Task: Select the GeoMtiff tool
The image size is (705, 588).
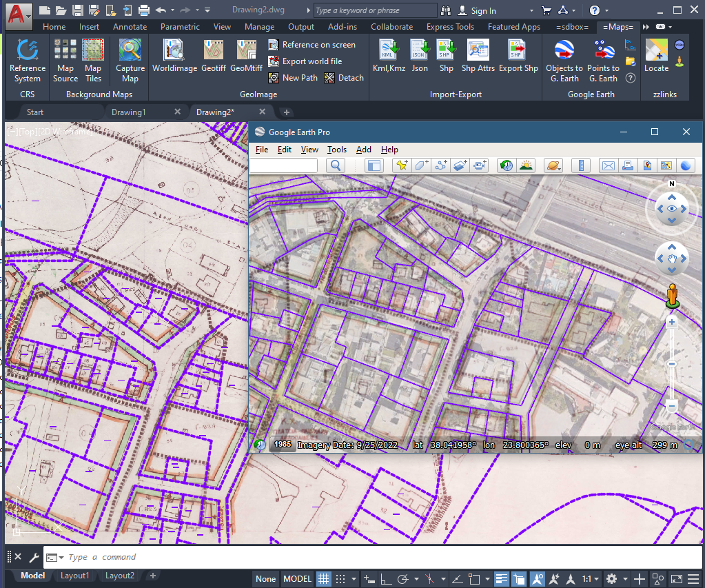Action: 247,56
